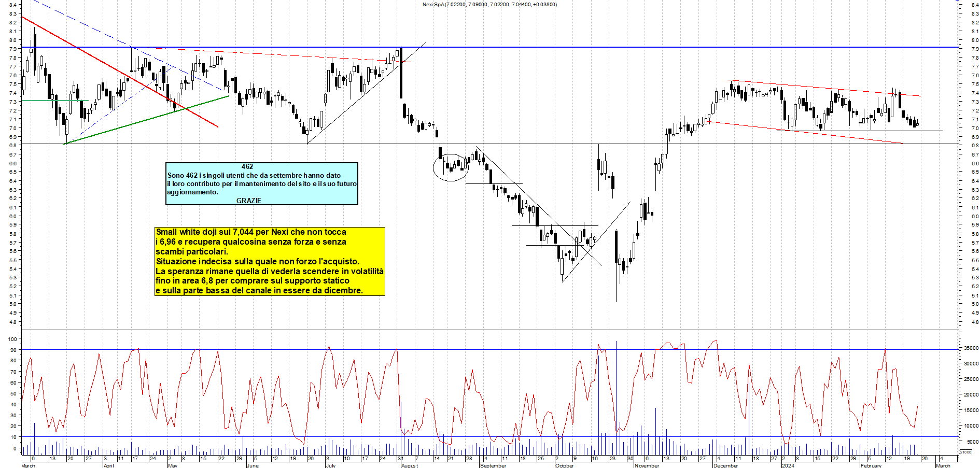Image resolution: width=980 pixels, height=468 pixels.
Task: Click 'Sono 462 i singoli utenti' line
Action: click(254, 175)
